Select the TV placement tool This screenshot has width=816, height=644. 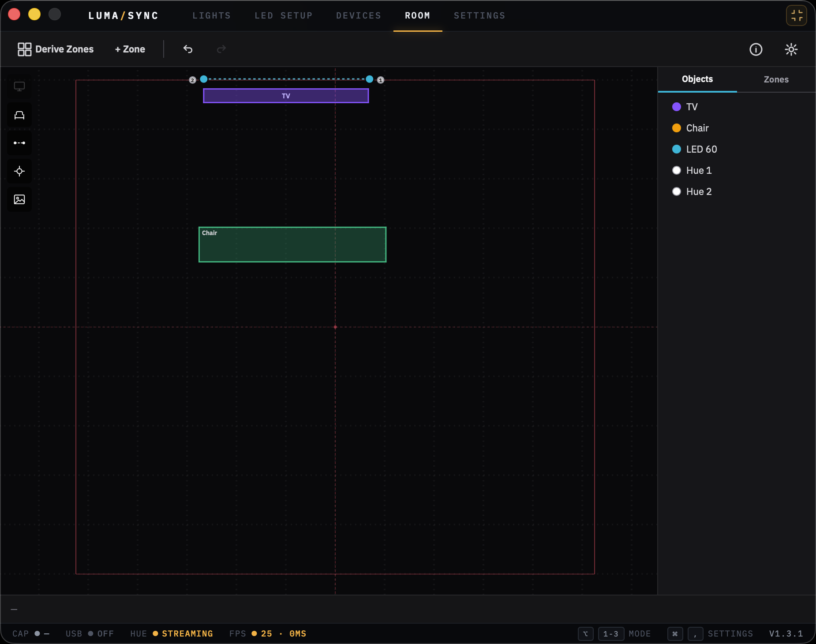[19, 86]
